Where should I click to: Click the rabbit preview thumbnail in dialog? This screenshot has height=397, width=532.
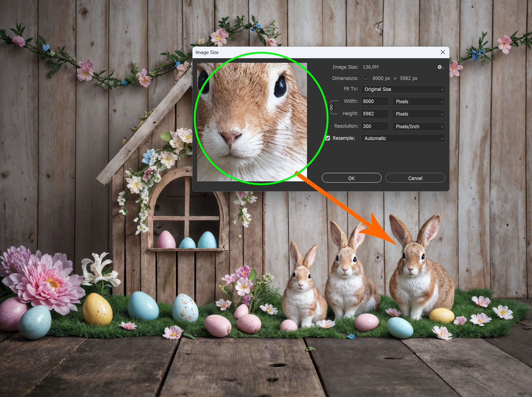point(252,122)
